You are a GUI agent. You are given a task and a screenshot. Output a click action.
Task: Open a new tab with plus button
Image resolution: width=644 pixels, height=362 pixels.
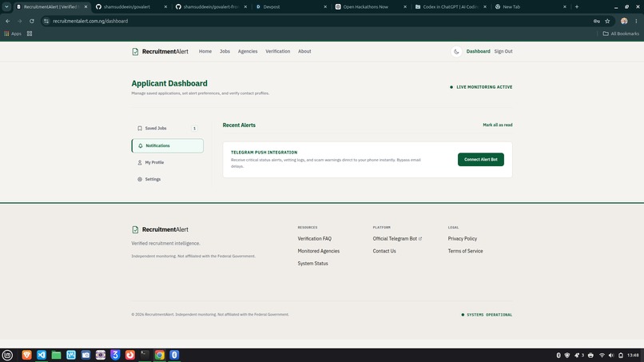pyautogui.click(x=577, y=6)
